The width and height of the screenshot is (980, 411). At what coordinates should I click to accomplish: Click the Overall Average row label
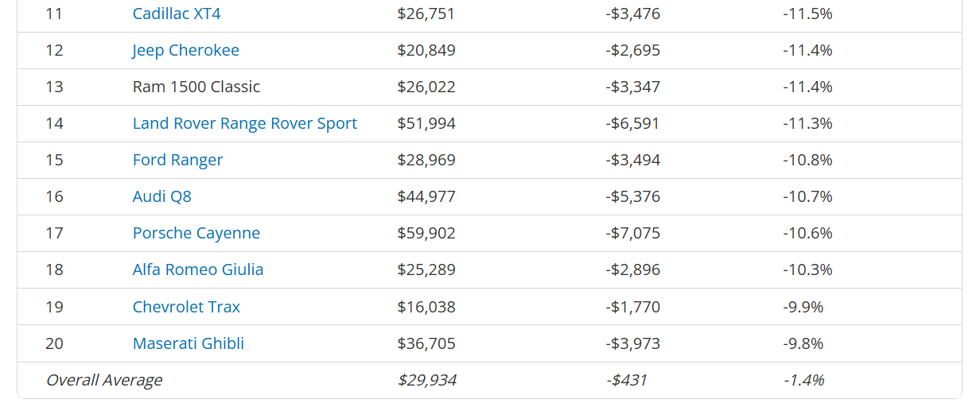coord(104,380)
